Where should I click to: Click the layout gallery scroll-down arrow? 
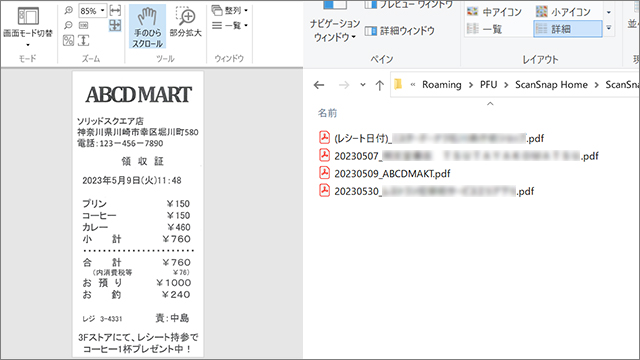(609, 12)
